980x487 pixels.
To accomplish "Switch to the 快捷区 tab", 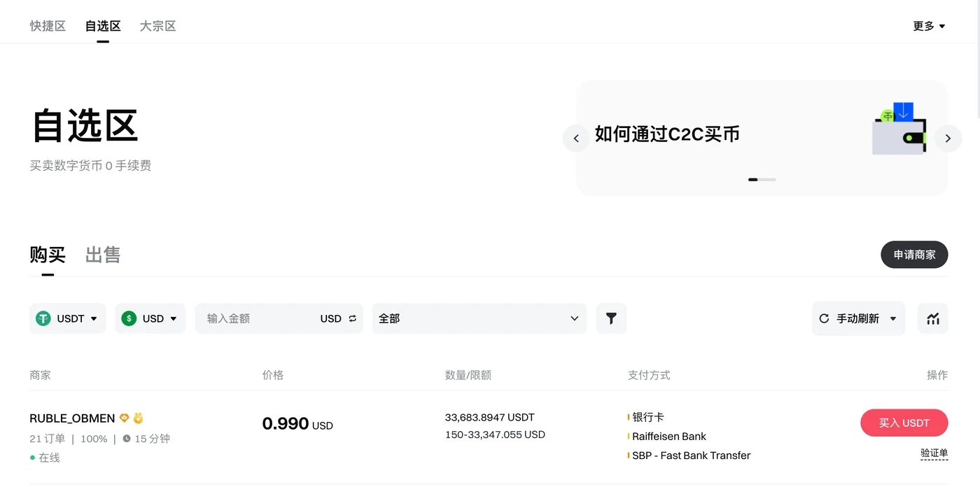I will pos(48,26).
